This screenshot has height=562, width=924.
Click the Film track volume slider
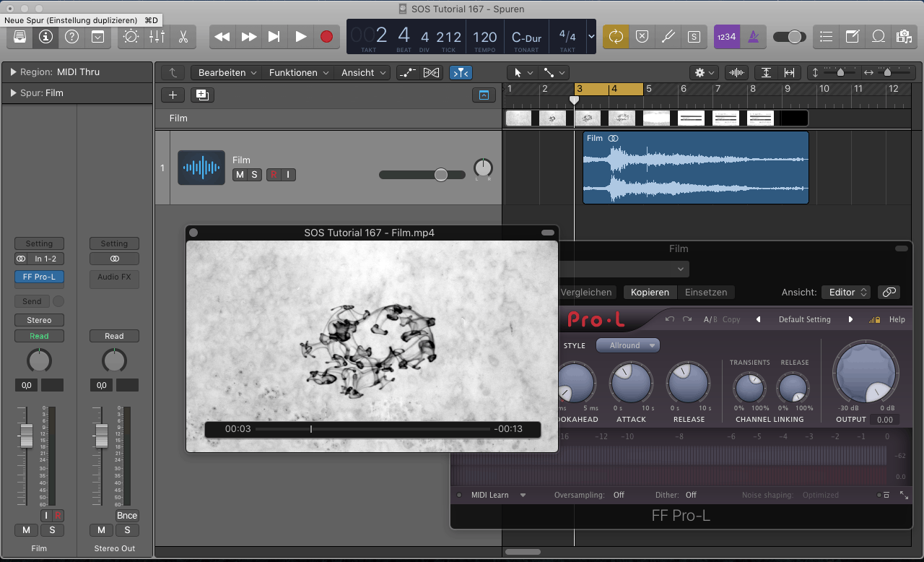pos(440,175)
